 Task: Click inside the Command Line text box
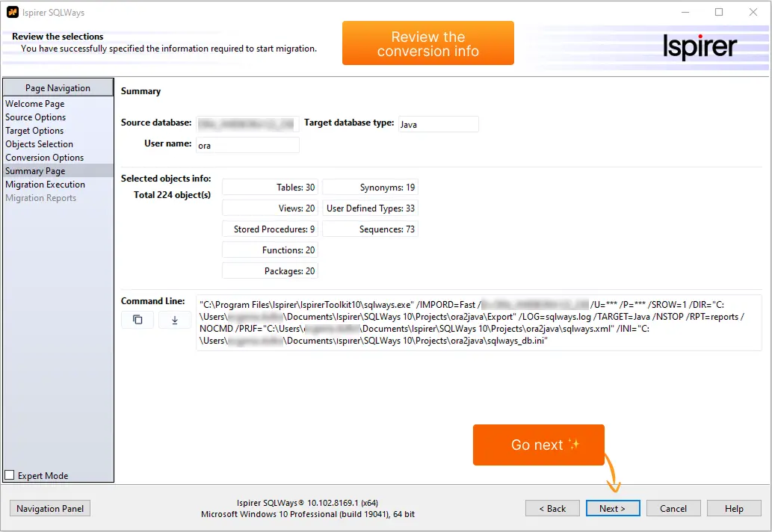click(478, 323)
